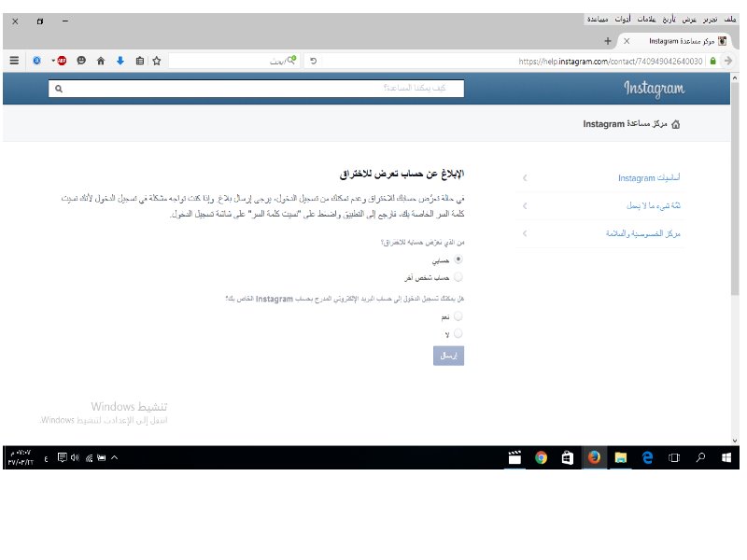Choose the لا radio button
The height and width of the screenshot is (560, 747).
pyautogui.click(x=458, y=333)
